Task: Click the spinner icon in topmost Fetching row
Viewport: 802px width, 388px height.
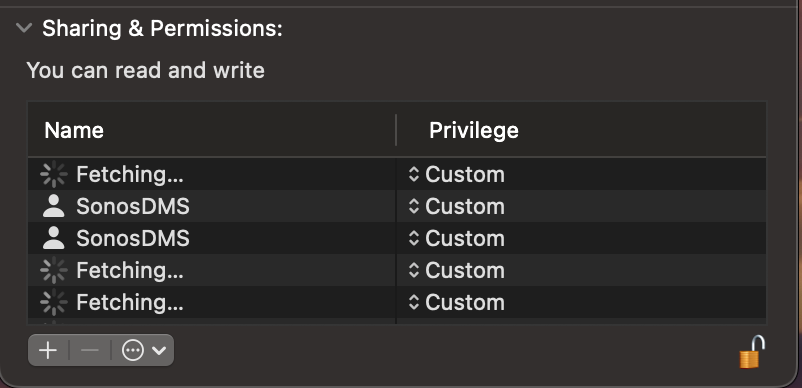Action: [54, 174]
